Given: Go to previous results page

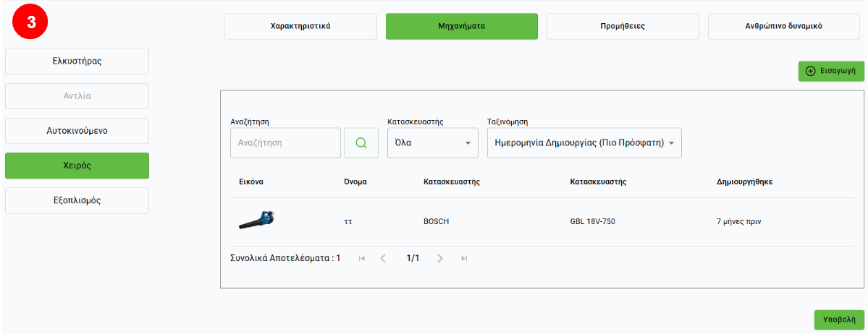Looking at the screenshot, I should click(384, 258).
